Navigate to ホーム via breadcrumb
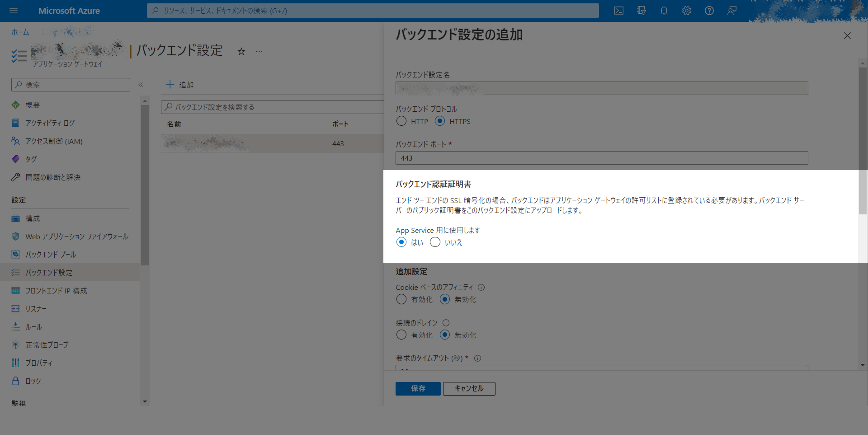Screen dimensions: 868x435 20,32
